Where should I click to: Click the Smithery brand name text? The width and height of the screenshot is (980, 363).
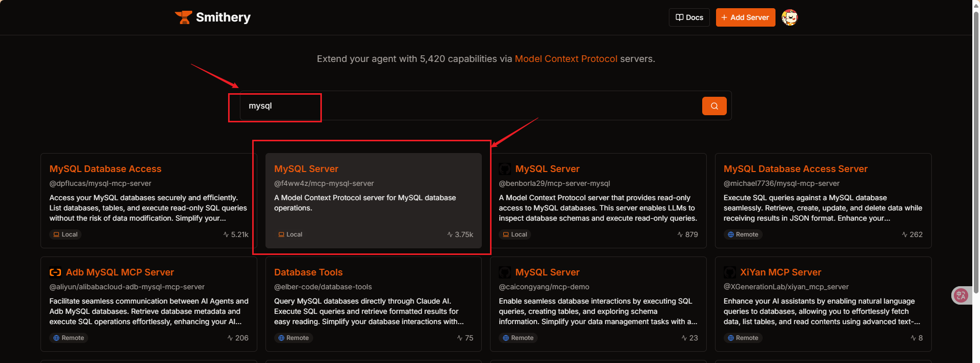tap(223, 17)
